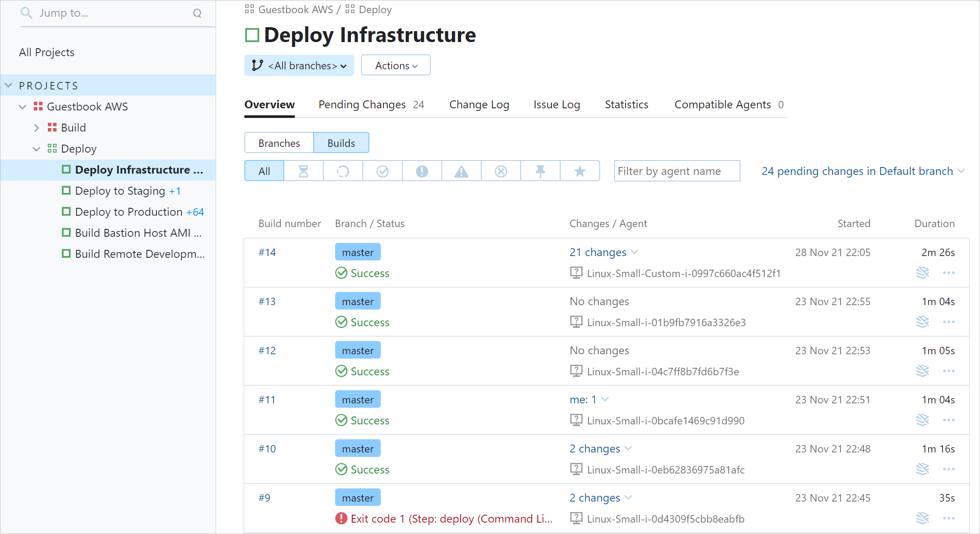Expand the 21 changes list for build #14
Screen dimensions: 980x534
[604, 252]
